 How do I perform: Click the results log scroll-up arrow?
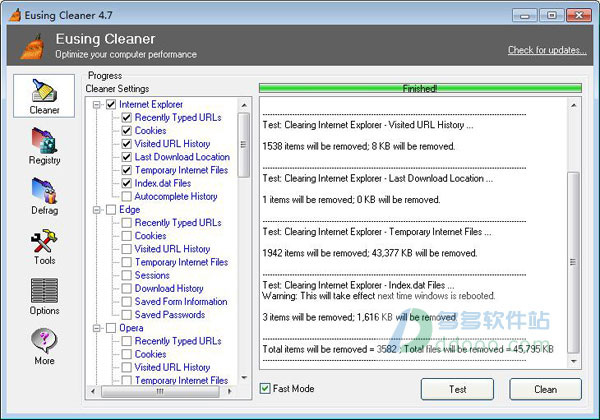click(573, 105)
